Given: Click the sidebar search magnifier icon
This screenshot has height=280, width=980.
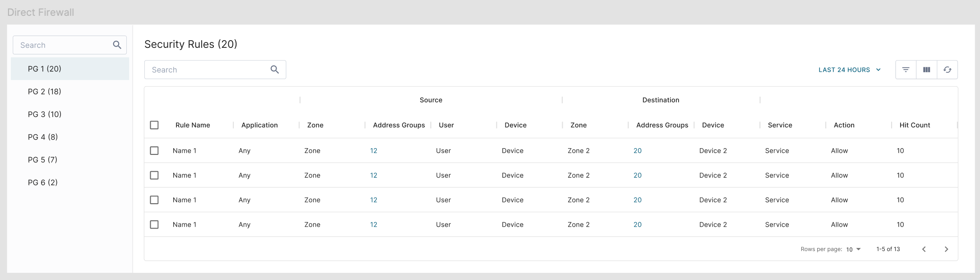Looking at the screenshot, I should 117,45.
